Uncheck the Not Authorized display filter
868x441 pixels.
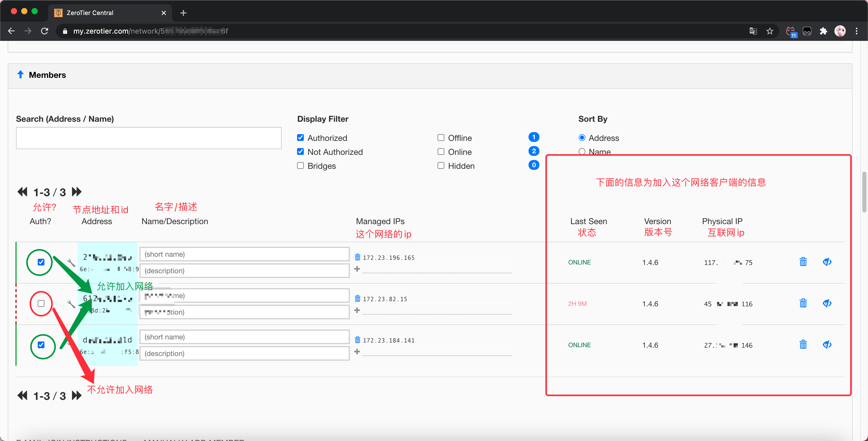300,152
